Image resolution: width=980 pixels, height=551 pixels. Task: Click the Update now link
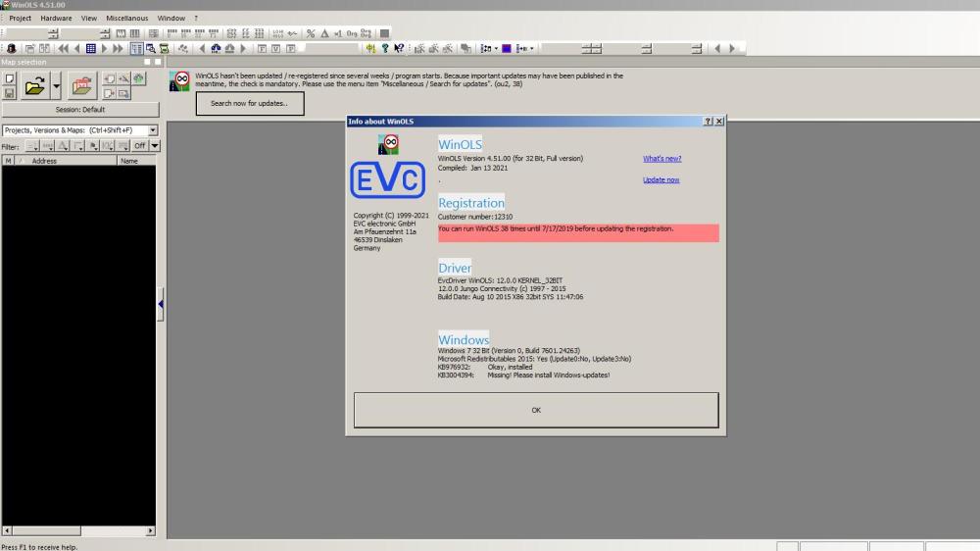click(x=661, y=180)
